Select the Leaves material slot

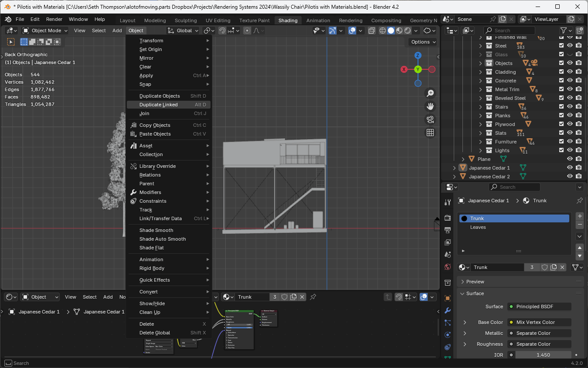[x=514, y=227]
